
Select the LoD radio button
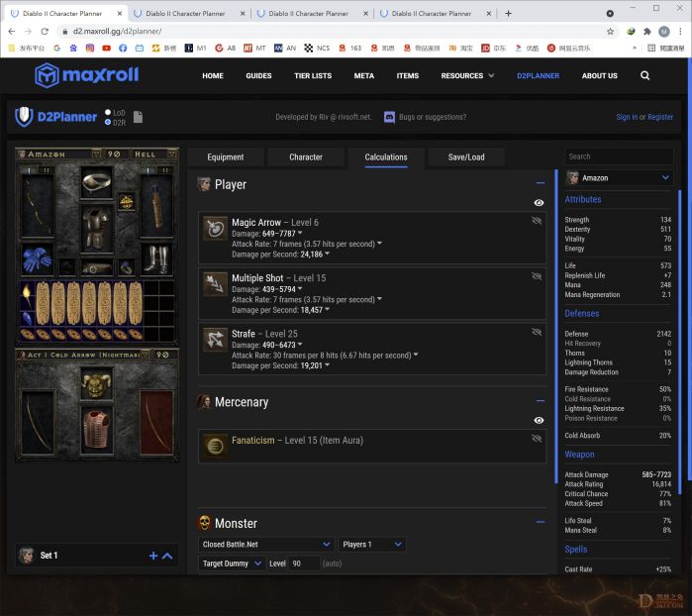(108, 113)
